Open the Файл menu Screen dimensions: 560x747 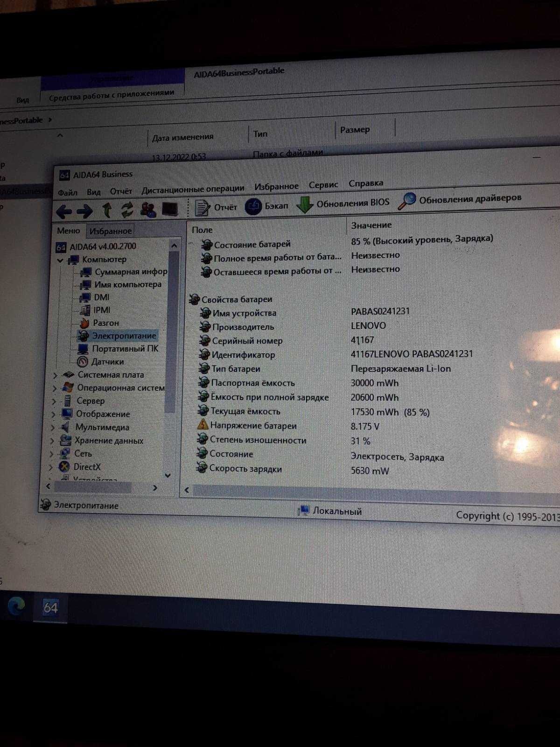[68, 193]
